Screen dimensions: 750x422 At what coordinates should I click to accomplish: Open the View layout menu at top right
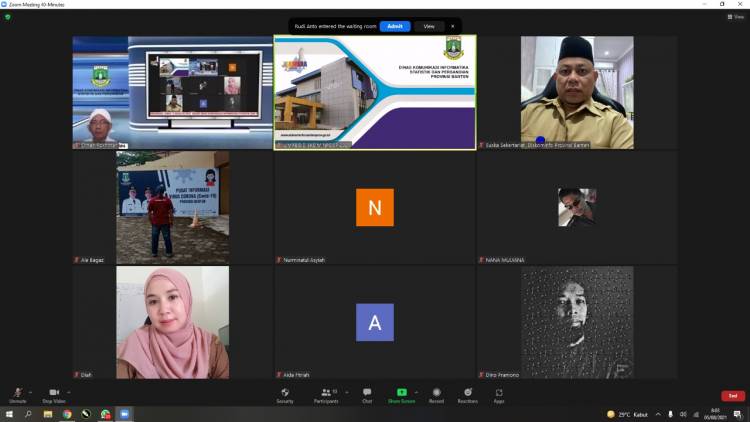tap(736, 17)
